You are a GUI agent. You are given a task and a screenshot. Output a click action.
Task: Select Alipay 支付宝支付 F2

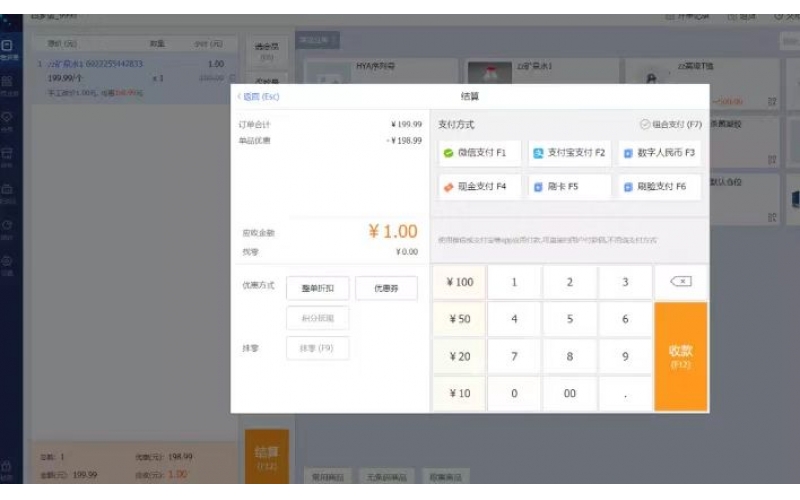tap(569, 153)
